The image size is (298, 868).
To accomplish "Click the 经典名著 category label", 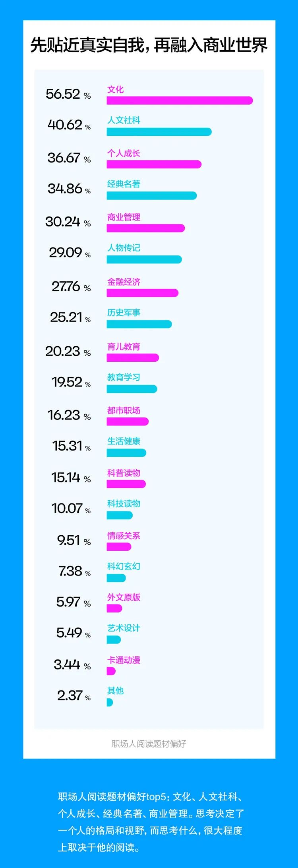I will [124, 184].
